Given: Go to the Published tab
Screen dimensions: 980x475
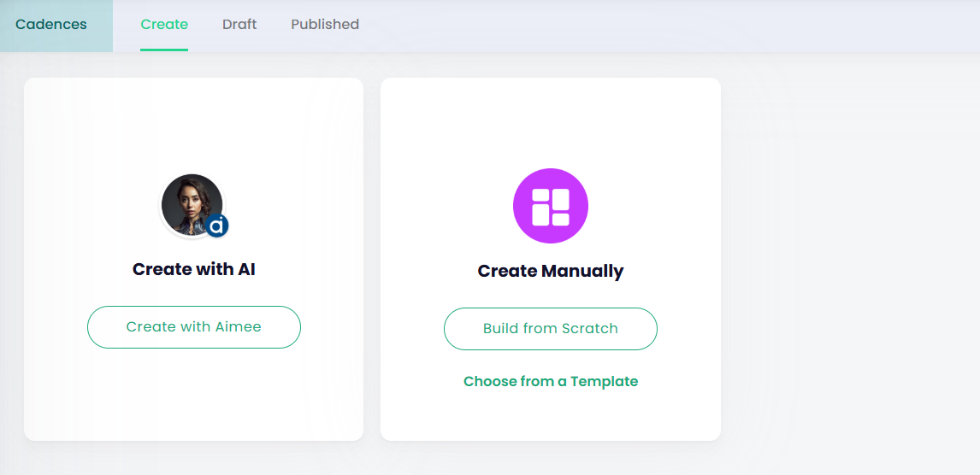Looking at the screenshot, I should (325, 25).
